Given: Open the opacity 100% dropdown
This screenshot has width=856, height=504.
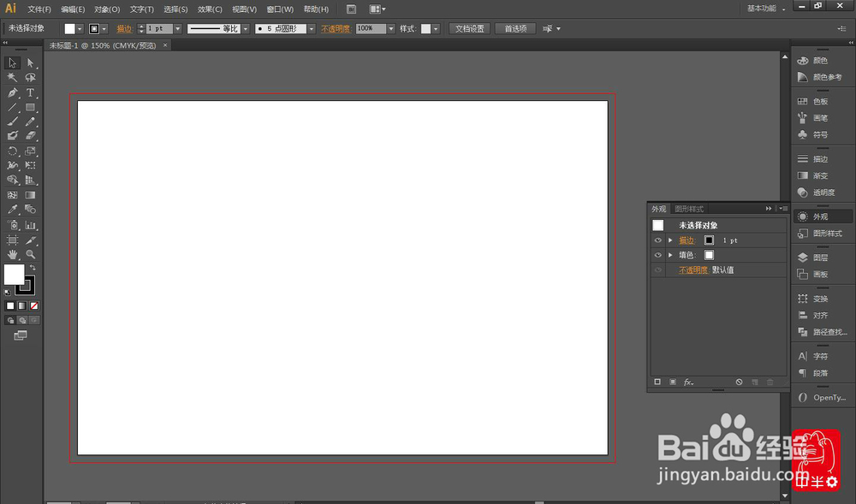Looking at the screenshot, I should [x=391, y=29].
